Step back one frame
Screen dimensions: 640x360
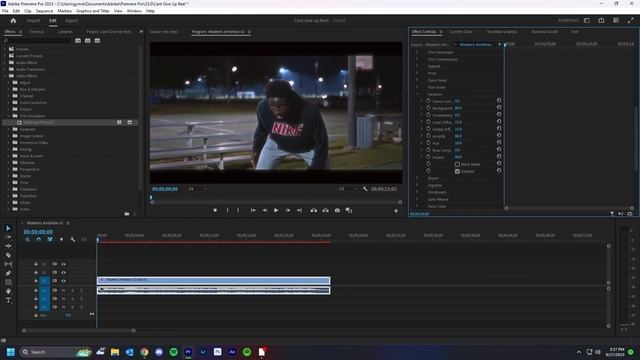click(x=264, y=210)
